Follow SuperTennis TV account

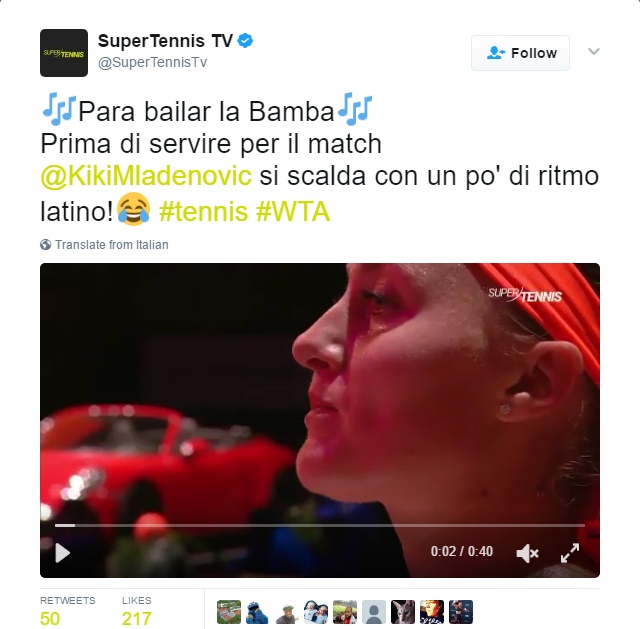520,53
